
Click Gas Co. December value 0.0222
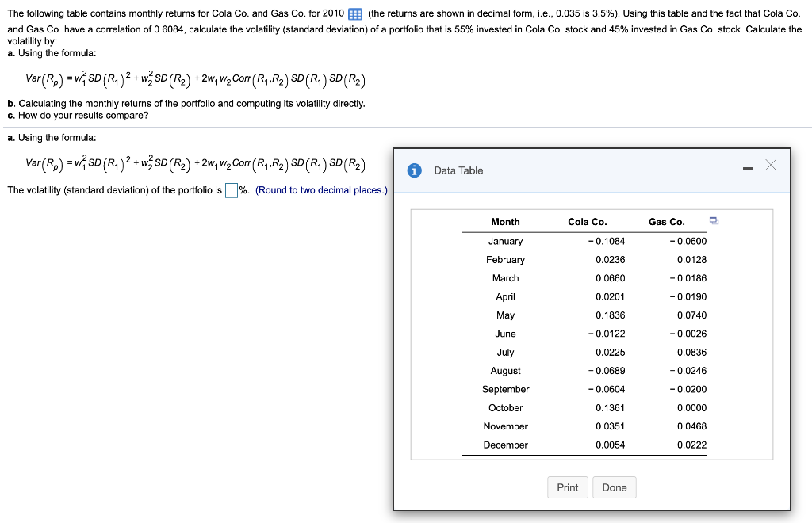[x=691, y=445]
